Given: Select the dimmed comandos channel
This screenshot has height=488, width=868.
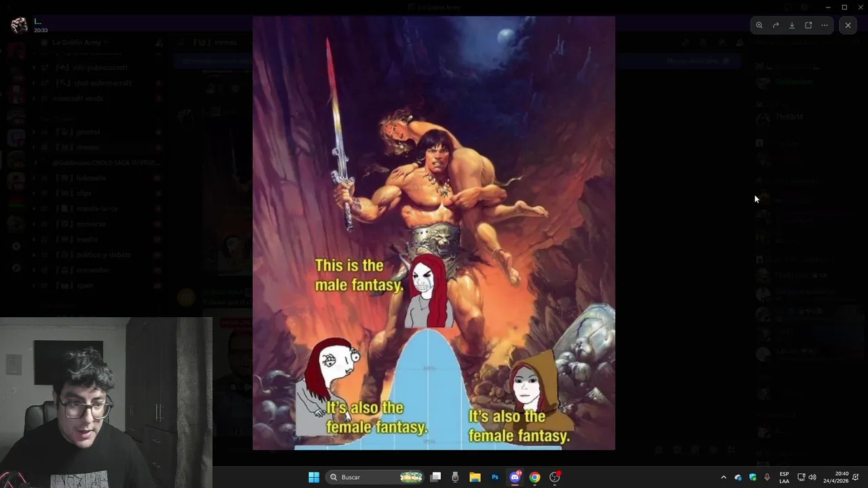Looking at the screenshot, I should coord(98,270).
